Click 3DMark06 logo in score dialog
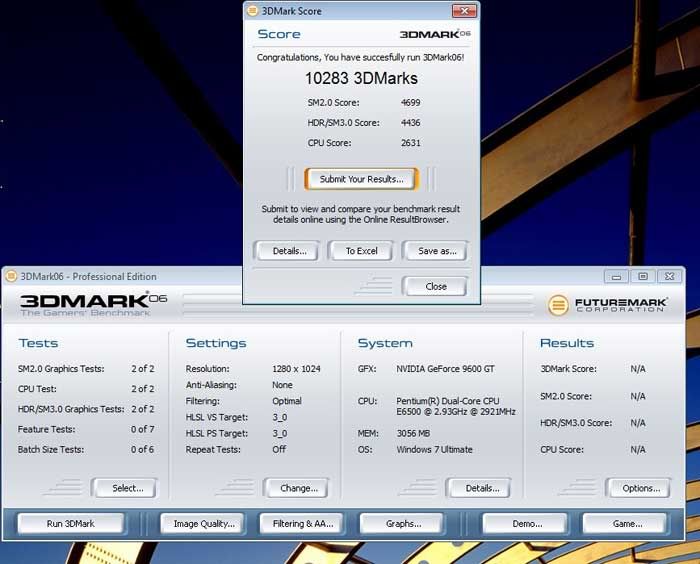The height and width of the screenshot is (564, 700). (435, 34)
